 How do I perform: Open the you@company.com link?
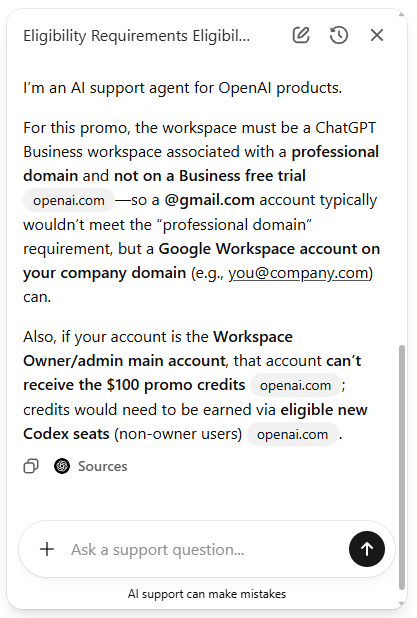point(298,273)
